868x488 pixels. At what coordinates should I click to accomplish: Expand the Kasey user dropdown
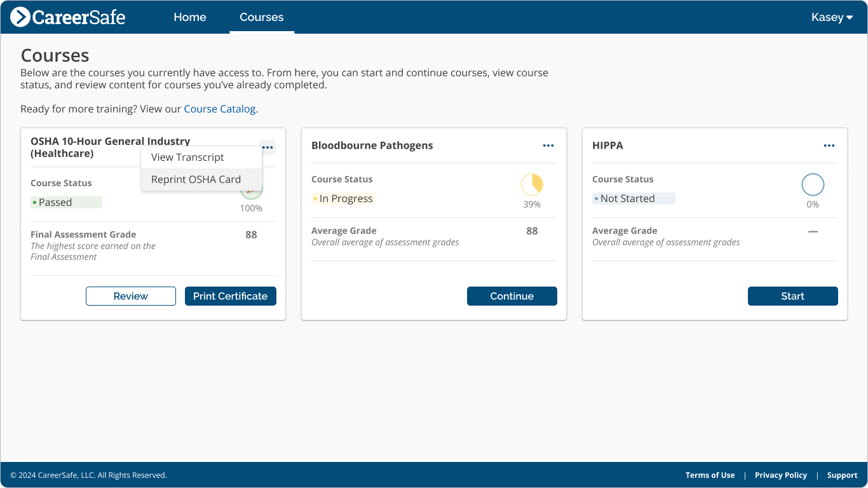point(832,17)
